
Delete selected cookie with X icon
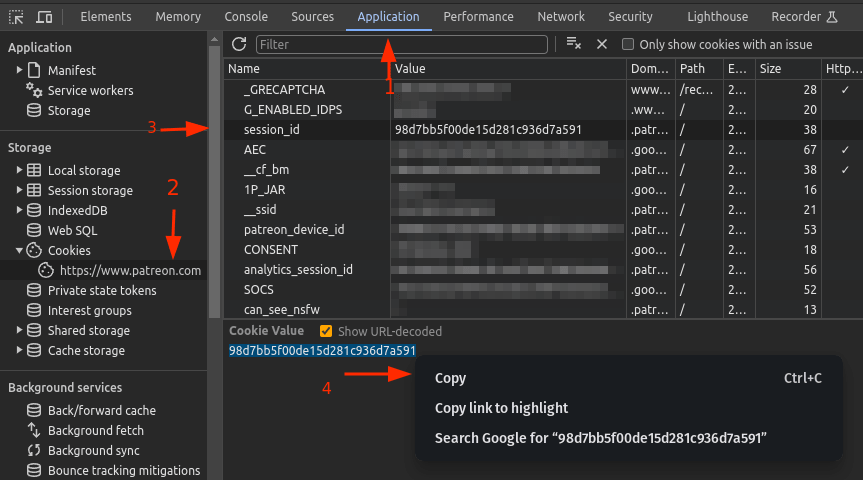602,44
